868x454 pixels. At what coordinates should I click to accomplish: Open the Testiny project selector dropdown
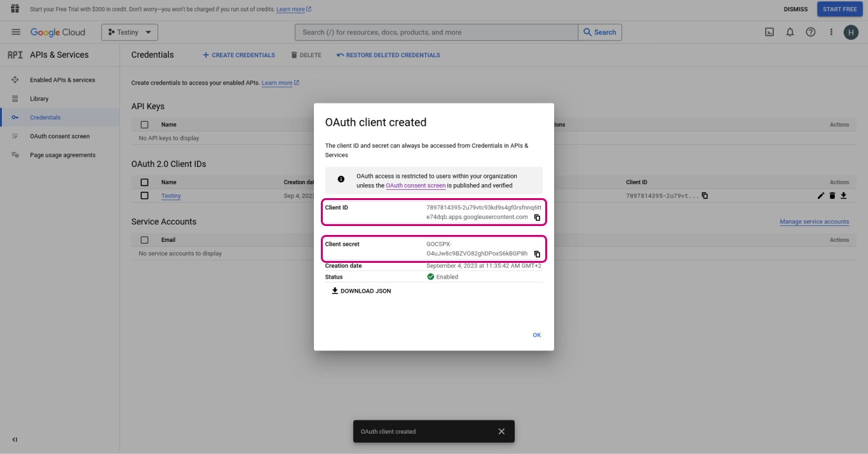[x=130, y=32]
